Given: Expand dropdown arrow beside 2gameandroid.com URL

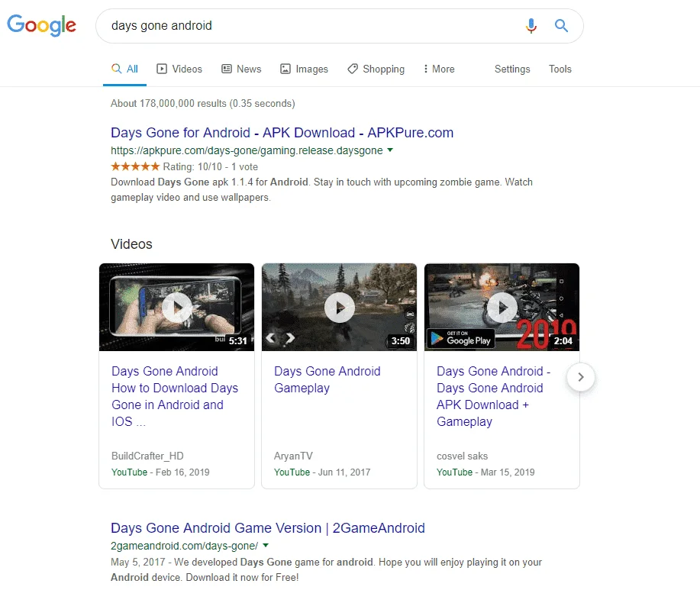Looking at the screenshot, I should (x=266, y=546).
